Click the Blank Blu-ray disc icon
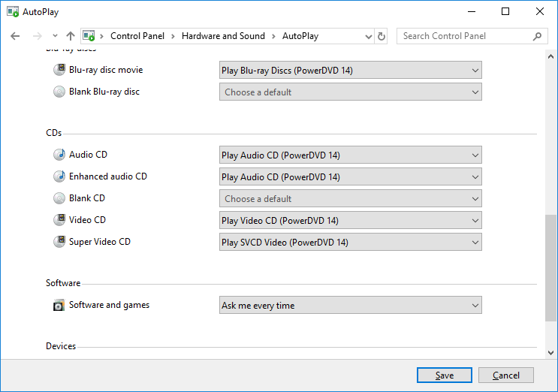Screen dimensions: 558x392 59,92
